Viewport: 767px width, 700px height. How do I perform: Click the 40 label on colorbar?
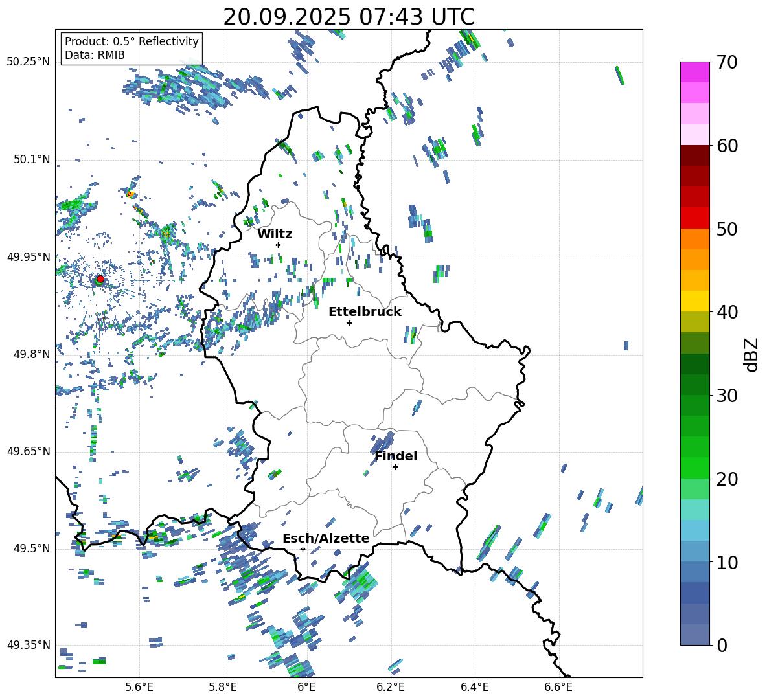727,312
